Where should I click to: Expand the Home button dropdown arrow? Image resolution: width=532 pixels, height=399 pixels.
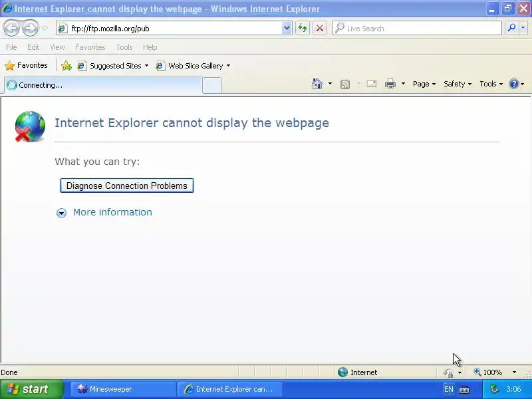click(x=330, y=84)
